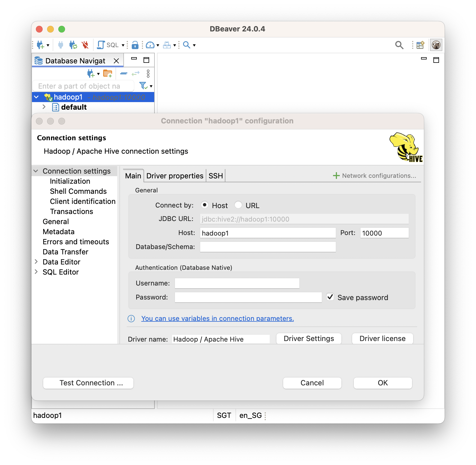The width and height of the screenshot is (476, 465).
Task: Select the URL connect-by radio button
Action: pos(238,205)
